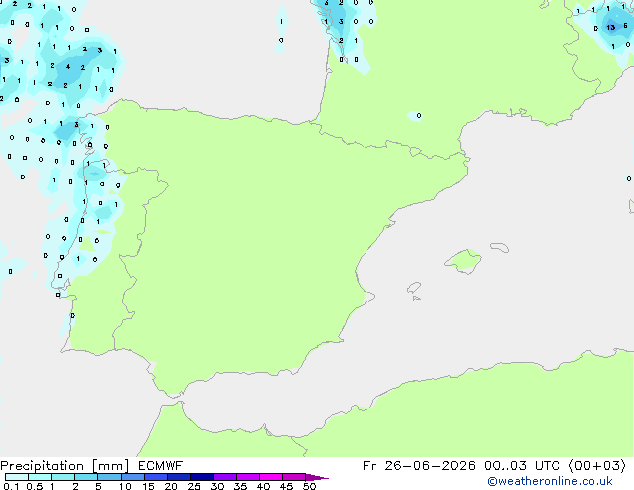The width and height of the screenshot is (634, 490).
Task: Select the ECMWF model label
Action: (161, 466)
